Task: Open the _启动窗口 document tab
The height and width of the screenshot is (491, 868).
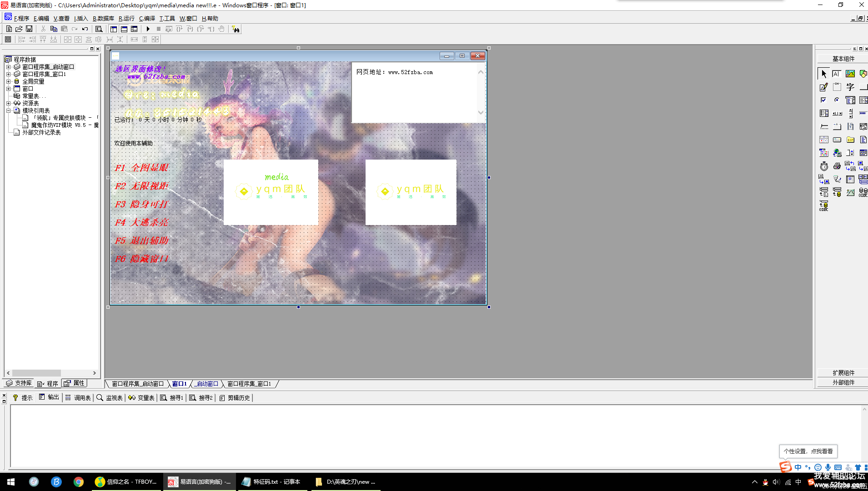Action: 207,384
